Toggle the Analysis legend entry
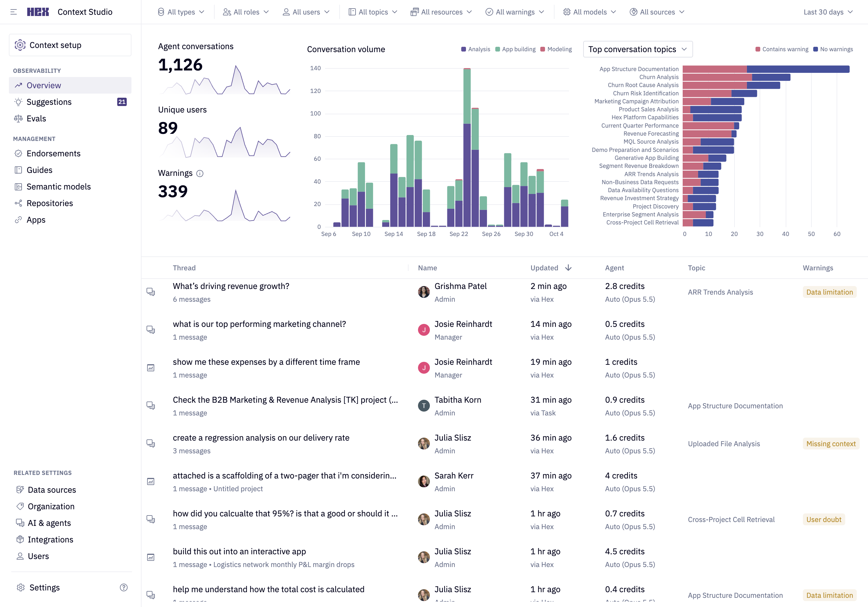Viewport: 868px width, 607px height. click(475, 49)
